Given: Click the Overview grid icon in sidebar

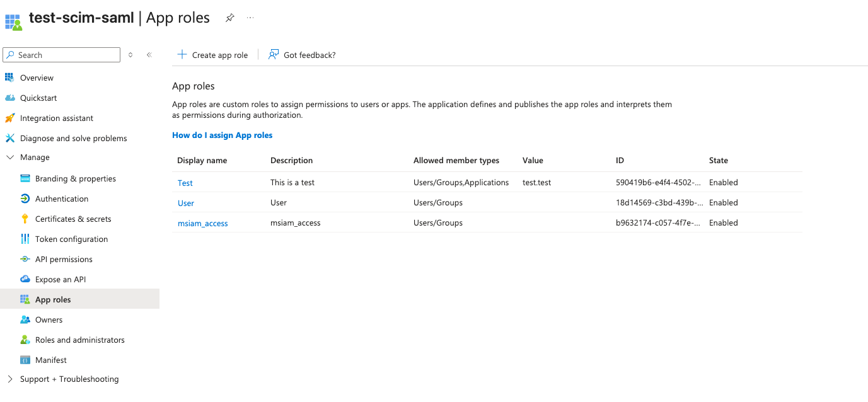Looking at the screenshot, I should point(9,78).
